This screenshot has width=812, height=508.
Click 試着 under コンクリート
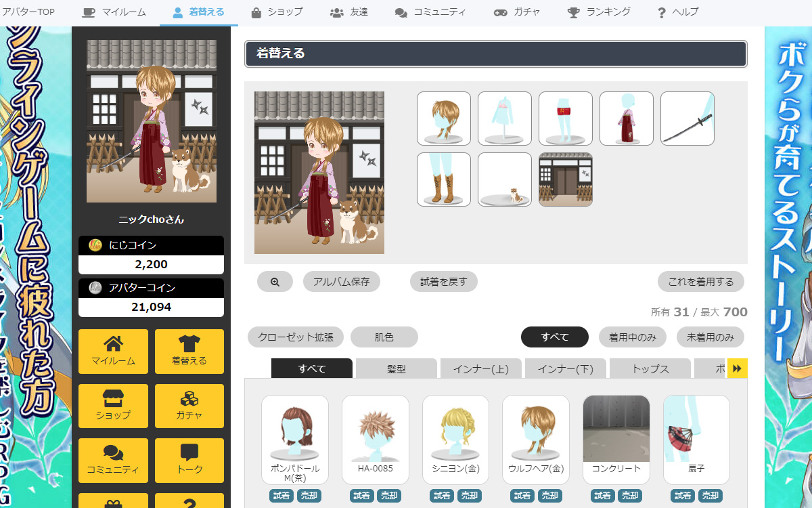604,496
